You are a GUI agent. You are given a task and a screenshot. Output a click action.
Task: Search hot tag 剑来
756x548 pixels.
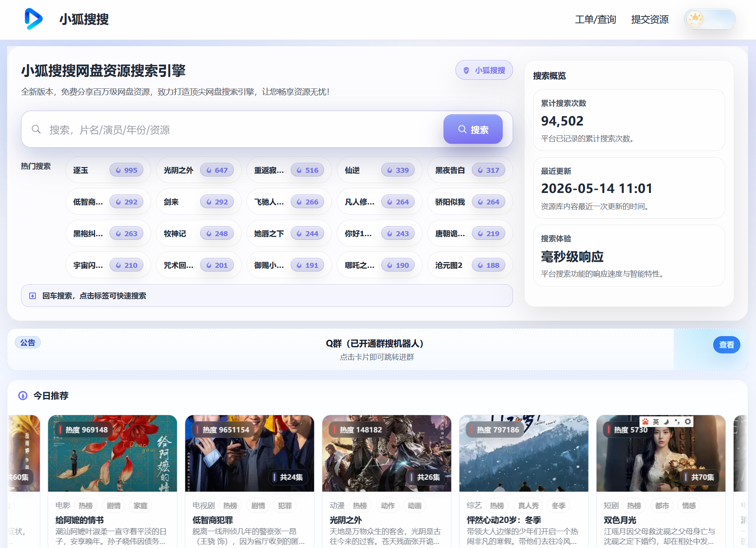tap(199, 202)
